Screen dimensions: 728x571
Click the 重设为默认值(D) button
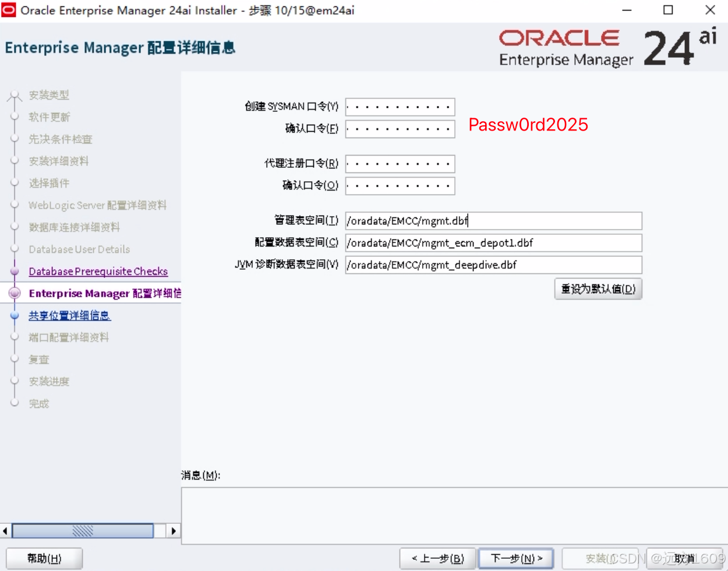pyautogui.click(x=598, y=288)
